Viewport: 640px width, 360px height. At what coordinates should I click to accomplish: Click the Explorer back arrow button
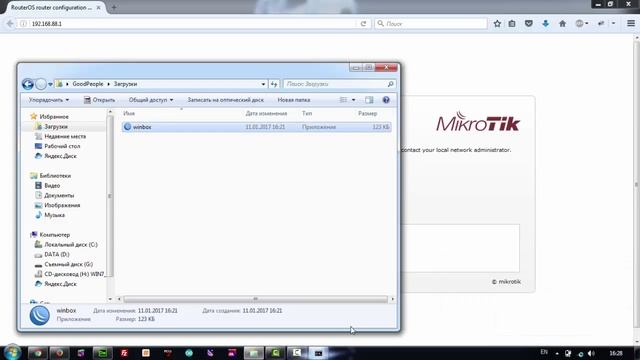[28, 84]
